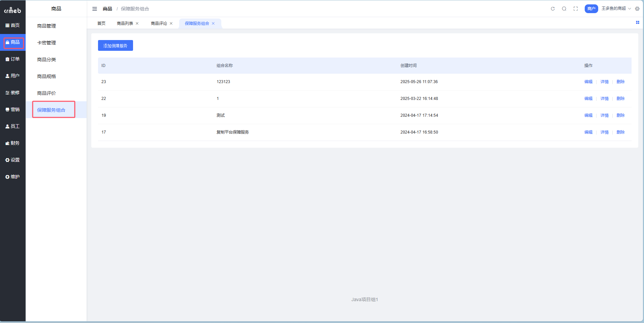Viewport: 644px width, 323px height.
Task: Open the settings gear icon top right
Action: pos(637,9)
